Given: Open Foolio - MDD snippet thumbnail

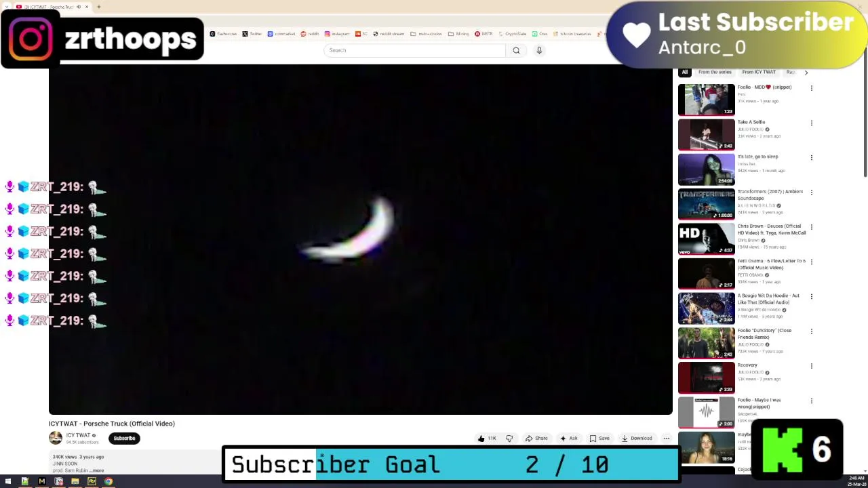Looking at the screenshot, I should [x=706, y=100].
